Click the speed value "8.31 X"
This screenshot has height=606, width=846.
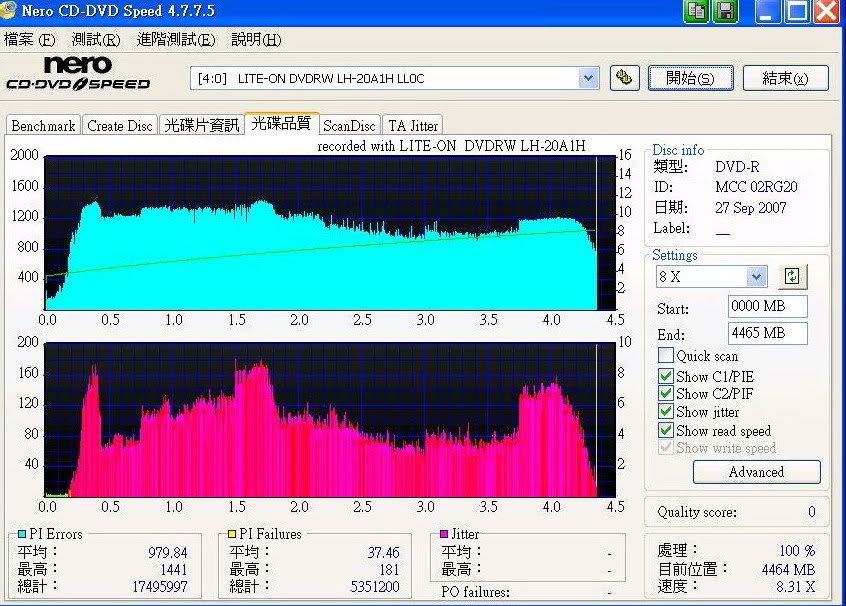point(795,587)
